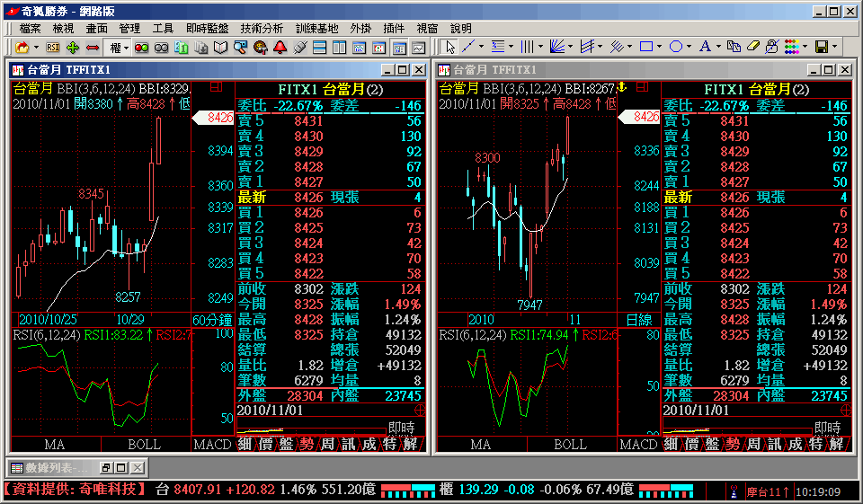Open the 即時監盤 menu
This screenshot has height=504, width=863.
pos(207,29)
